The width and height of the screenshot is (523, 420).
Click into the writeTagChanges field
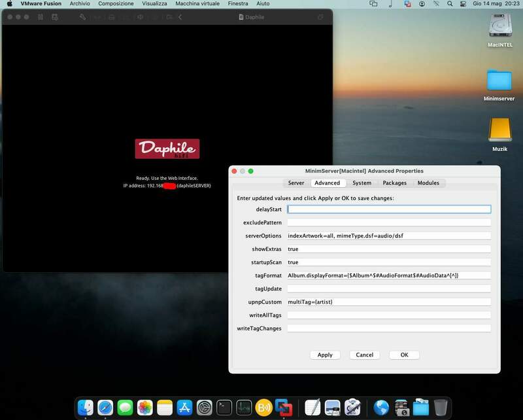[389, 328]
